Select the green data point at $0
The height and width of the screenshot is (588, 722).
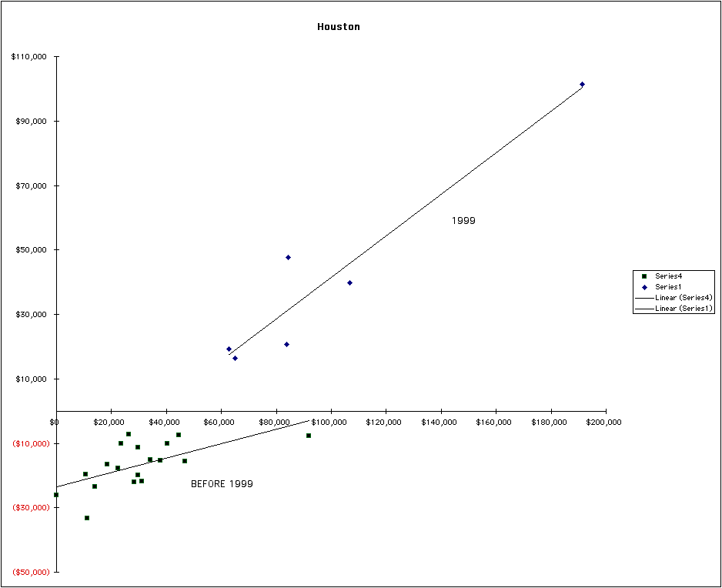[x=56, y=495]
